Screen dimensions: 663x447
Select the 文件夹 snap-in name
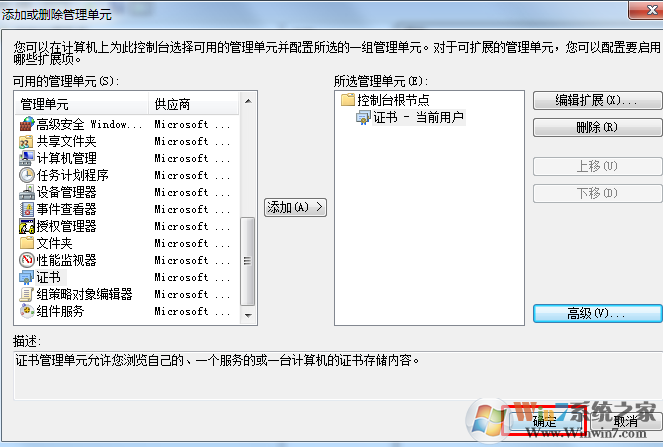click(54, 243)
